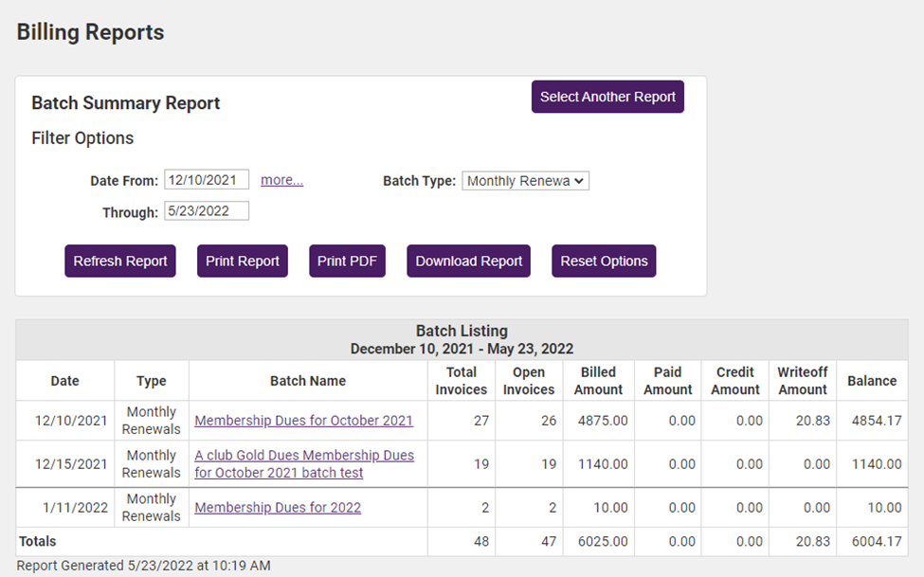Open the Membership Dues for 2022 batch
Viewport: 924px width, 577px height.
click(278, 508)
